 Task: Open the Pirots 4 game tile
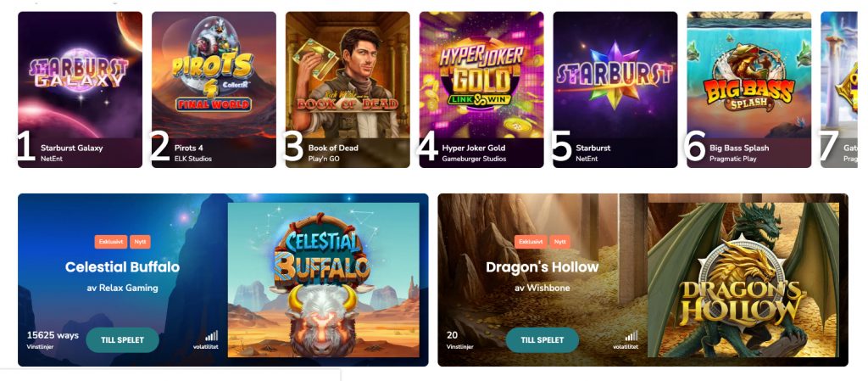click(x=214, y=90)
